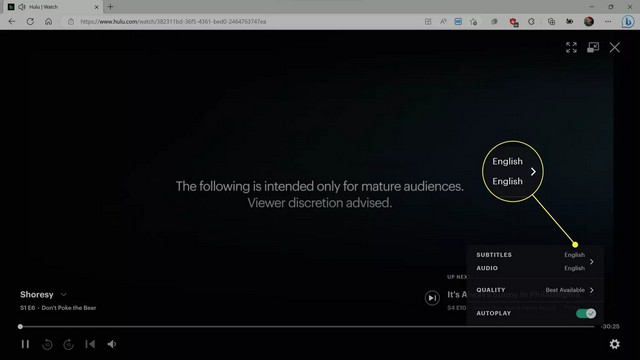This screenshot has height=360, width=640.
Task: Expand the Quality options chevron
Action: click(x=591, y=290)
